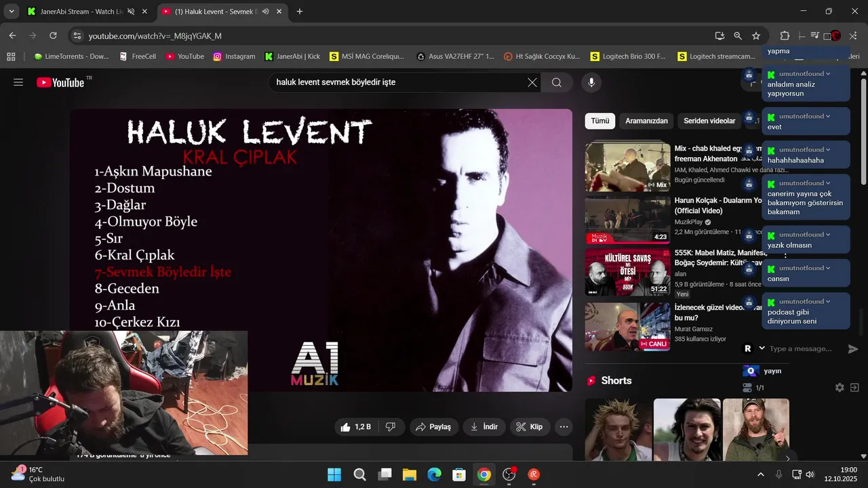This screenshot has height=488, width=868.
Task: Launch File Explorer from the taskbar
Action: pos(410,474)
